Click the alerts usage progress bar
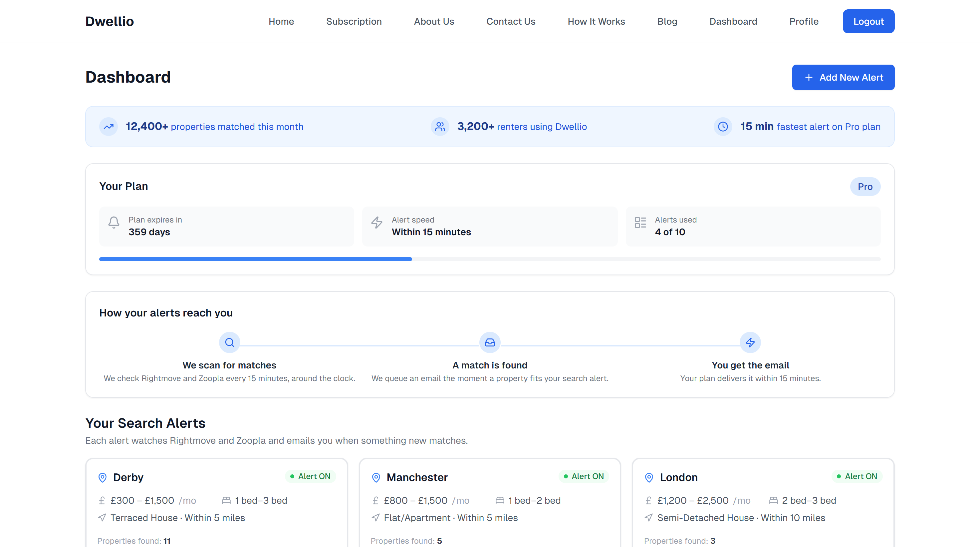 [x=489, y=259]
